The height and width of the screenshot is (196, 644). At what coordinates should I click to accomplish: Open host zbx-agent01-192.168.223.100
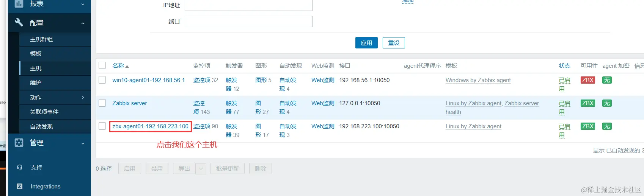(x=150, y=126)
